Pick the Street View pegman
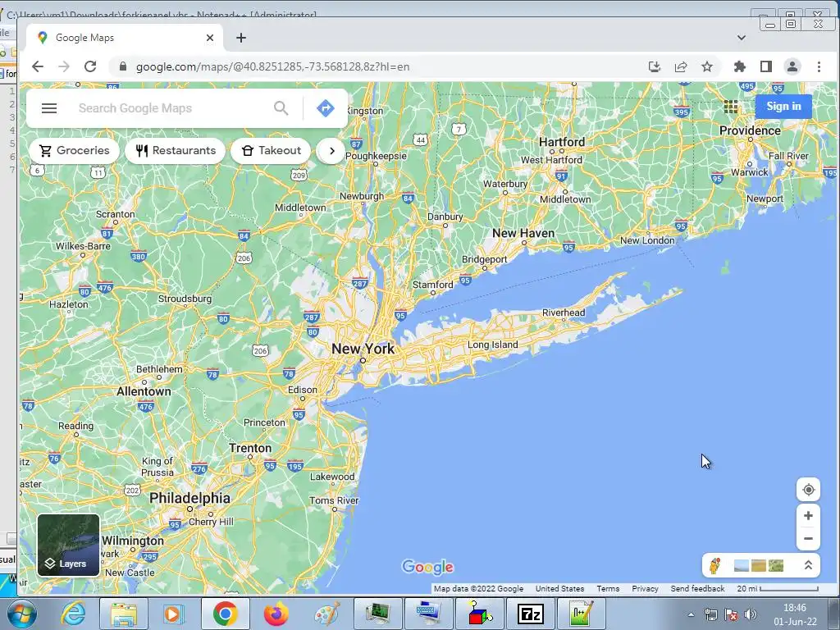Viewport: 840px width, 630px height. 714,565
